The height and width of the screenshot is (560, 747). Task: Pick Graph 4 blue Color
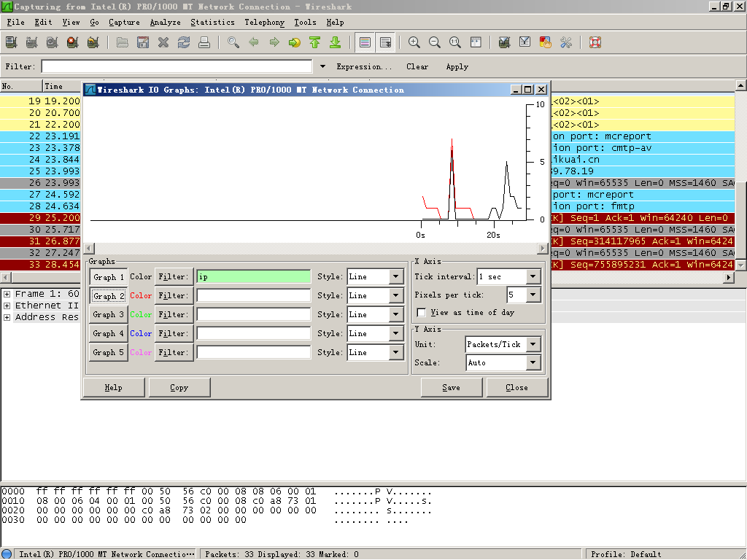[141, 334]
